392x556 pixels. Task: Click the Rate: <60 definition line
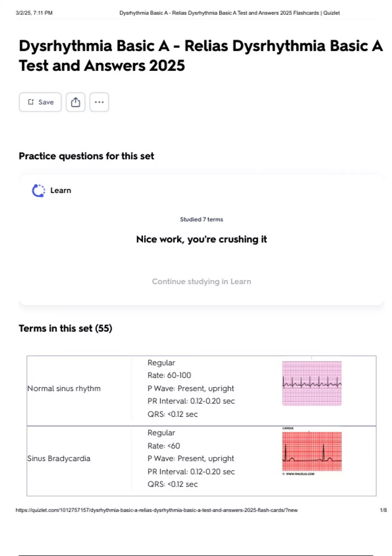point(164,446)
